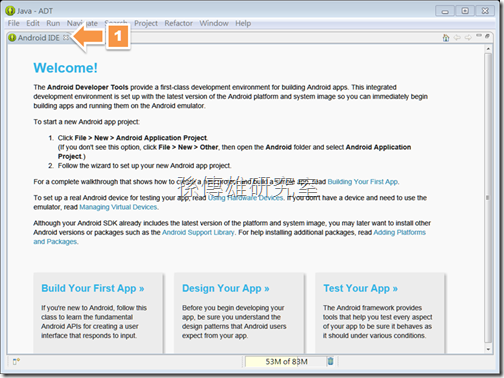Open the Run menu
This screenshot has width=504, height=378.
pyautogui.click(x=53, y=23)
